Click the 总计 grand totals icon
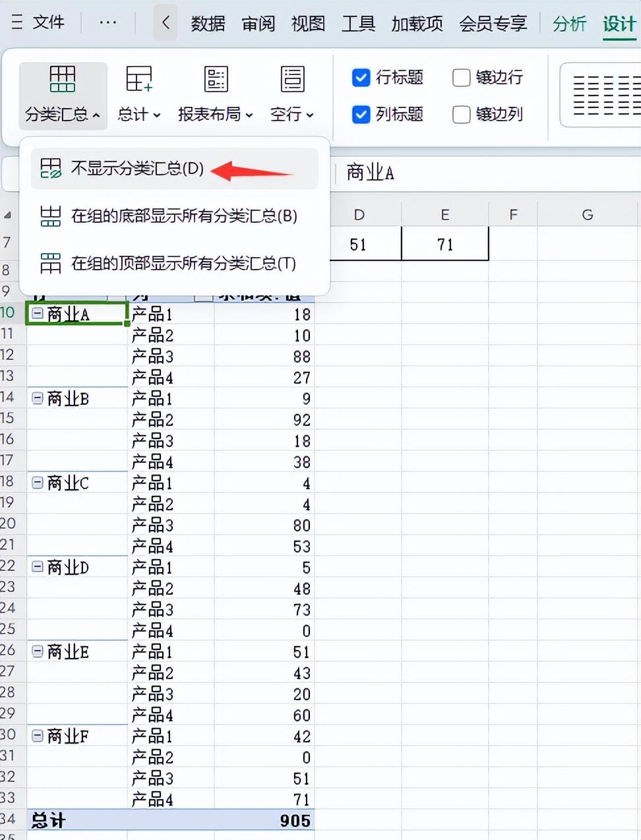 (139, 80)
